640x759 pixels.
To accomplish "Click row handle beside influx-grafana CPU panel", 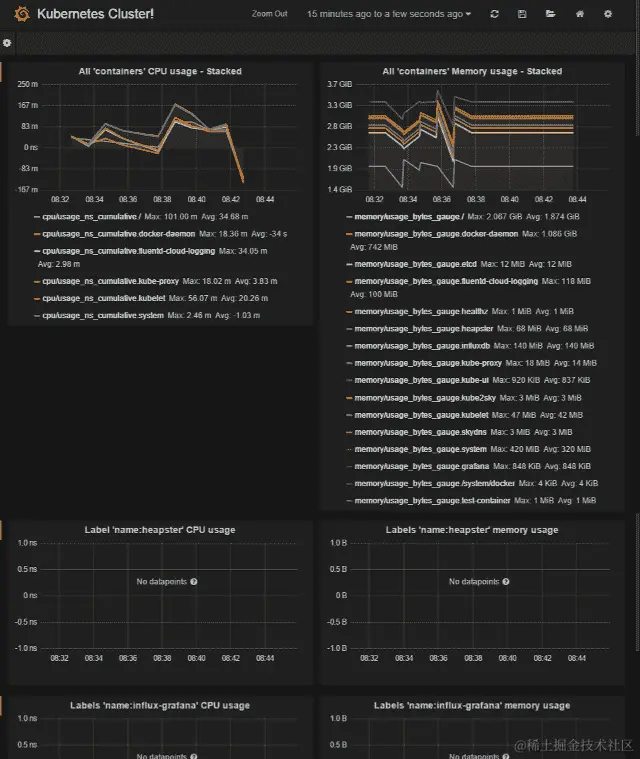I will 1,706.
